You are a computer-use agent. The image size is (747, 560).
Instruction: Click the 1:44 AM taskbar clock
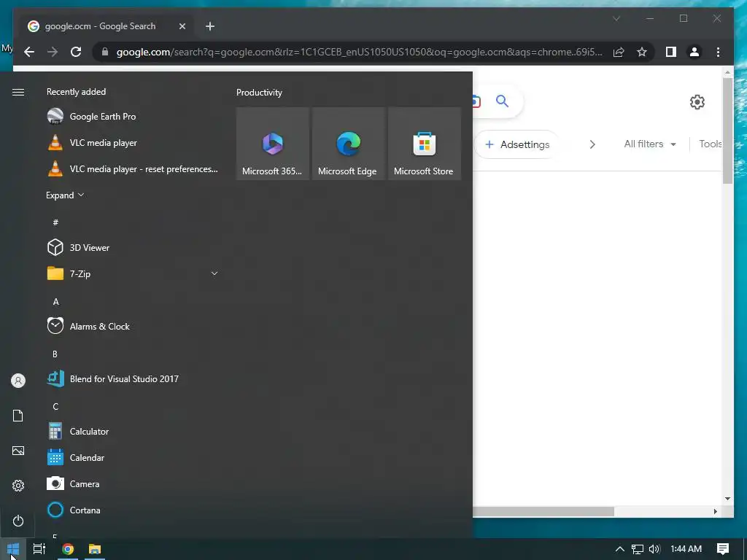point(686,549)
